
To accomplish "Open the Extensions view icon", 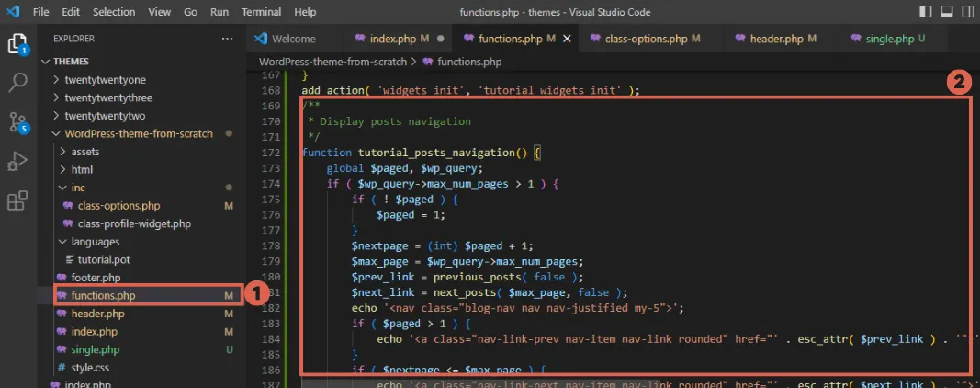I will [x=17, y=200].
